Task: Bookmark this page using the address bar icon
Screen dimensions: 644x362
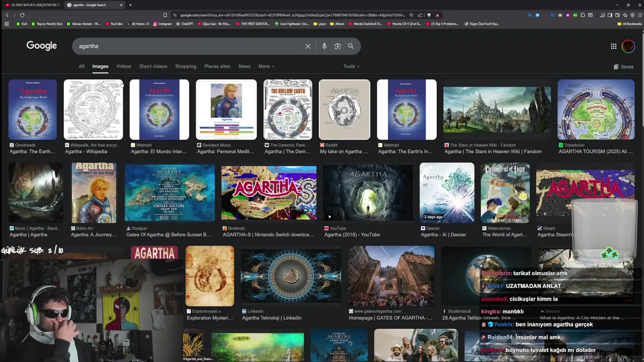Action: click(165, 15)
